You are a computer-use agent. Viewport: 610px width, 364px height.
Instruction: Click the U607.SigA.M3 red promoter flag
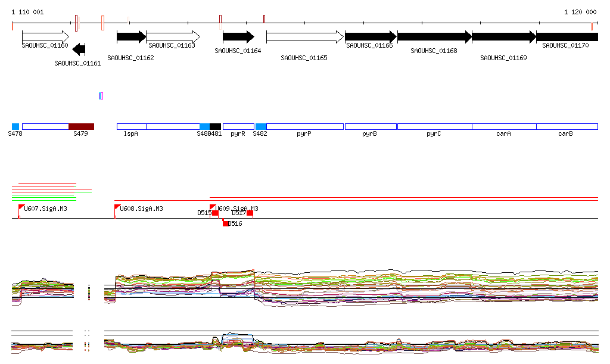pos(21,207)
